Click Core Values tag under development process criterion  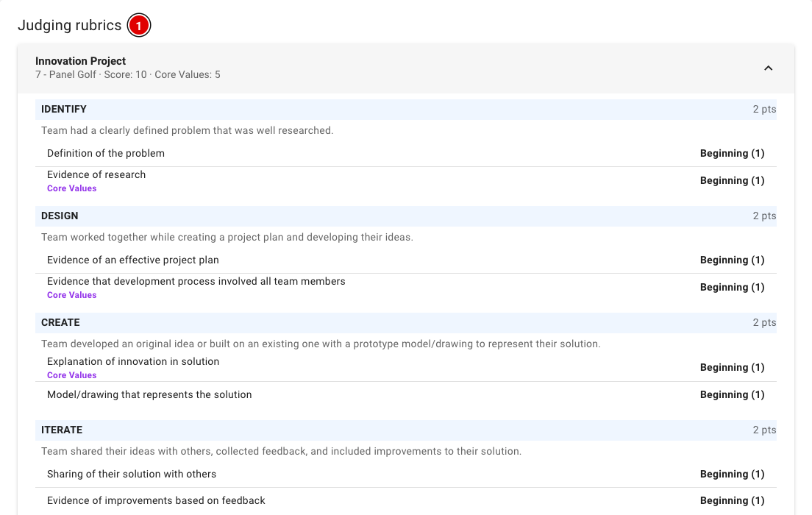71,295
